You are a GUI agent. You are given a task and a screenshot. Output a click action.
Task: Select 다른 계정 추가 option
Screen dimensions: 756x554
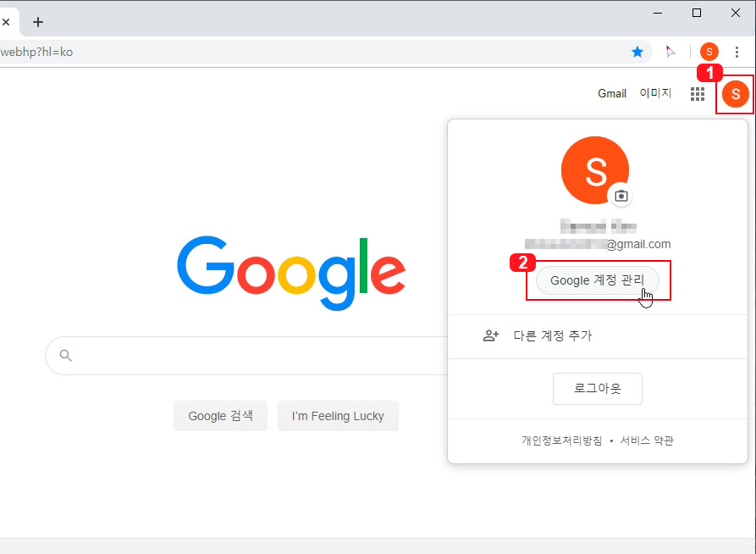click(598, 336)
